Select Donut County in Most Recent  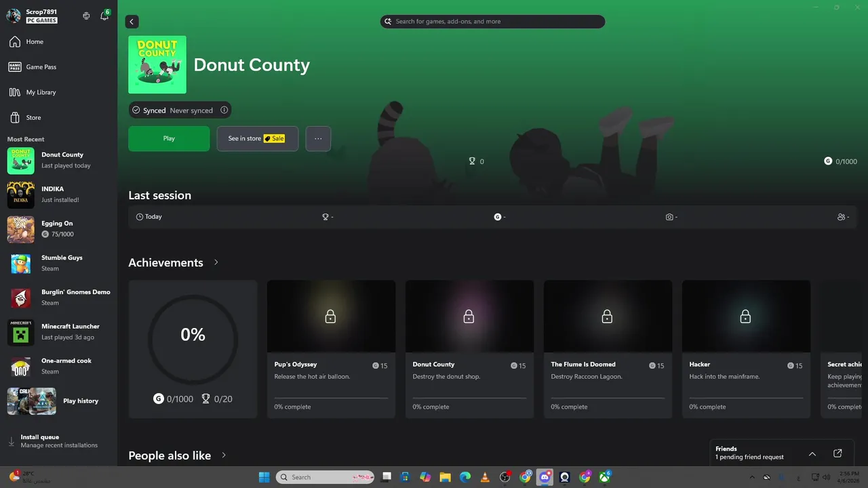(58, 161)
